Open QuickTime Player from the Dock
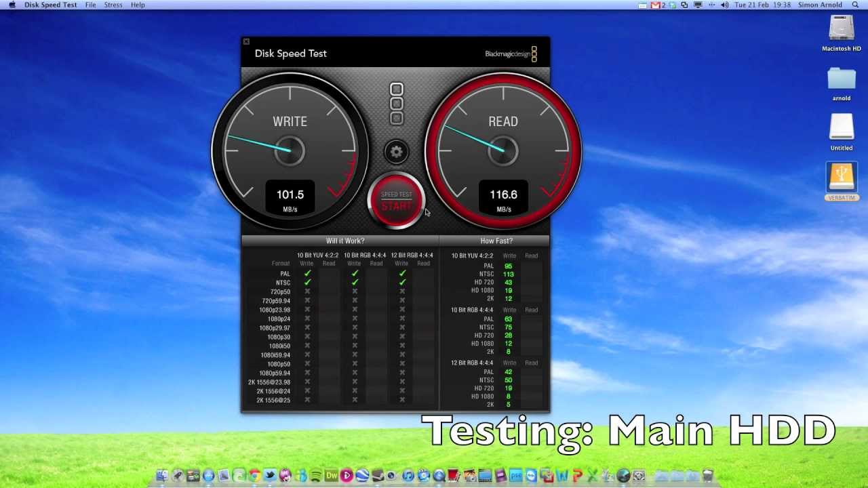 (439, 476)
